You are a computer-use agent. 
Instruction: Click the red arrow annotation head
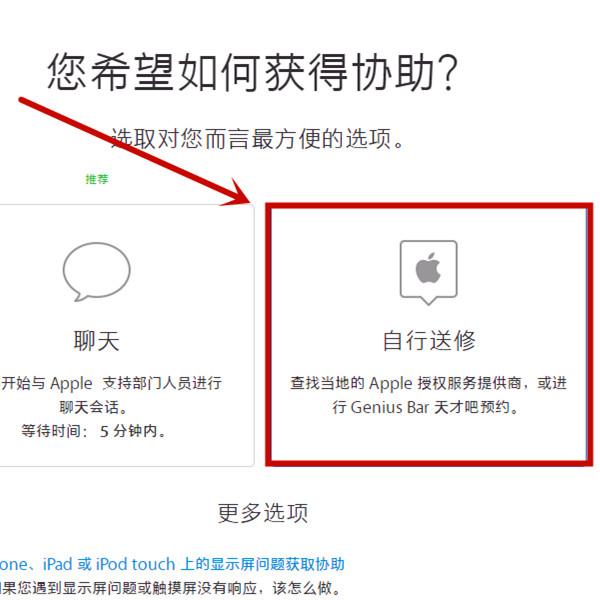pos(239,192)
